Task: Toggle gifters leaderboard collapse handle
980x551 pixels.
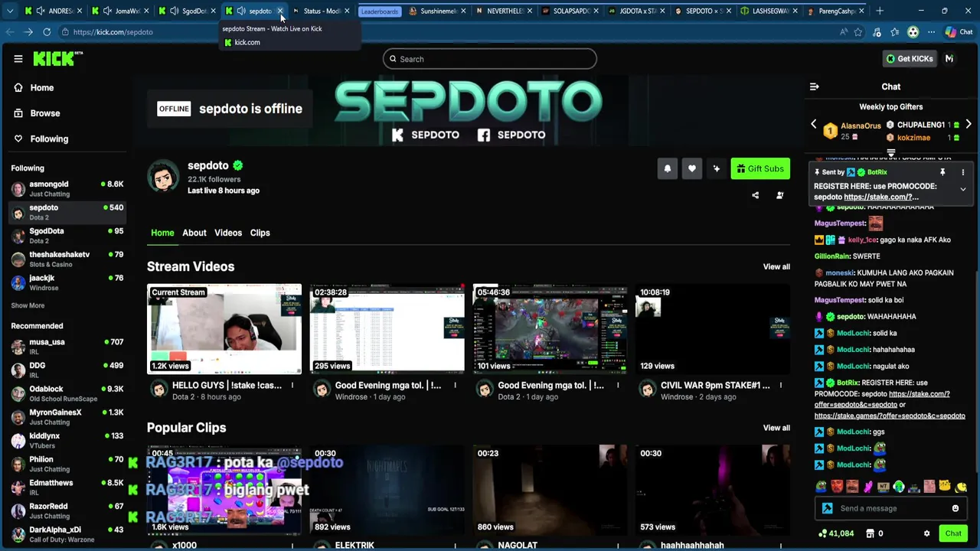Action: pos(890,153)
